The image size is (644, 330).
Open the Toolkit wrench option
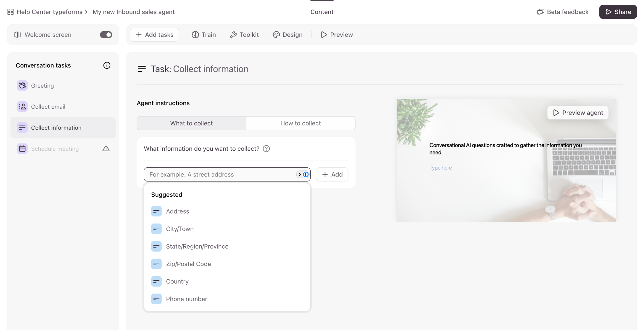coord(244,35)
